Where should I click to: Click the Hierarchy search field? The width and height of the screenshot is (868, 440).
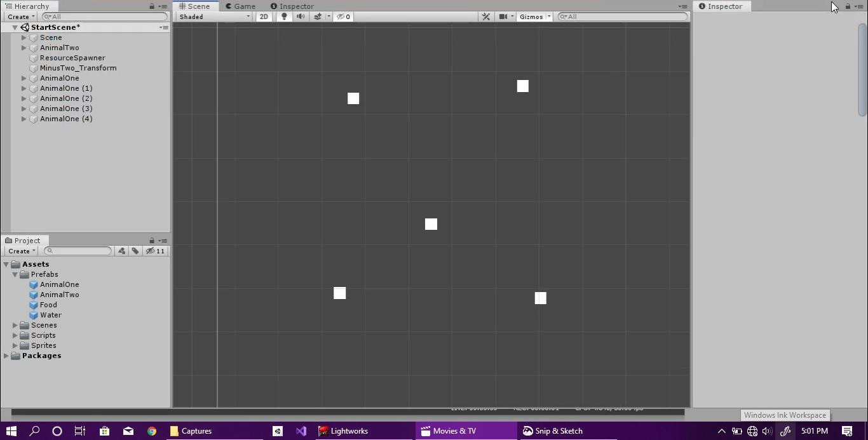[x=105, y=17]
